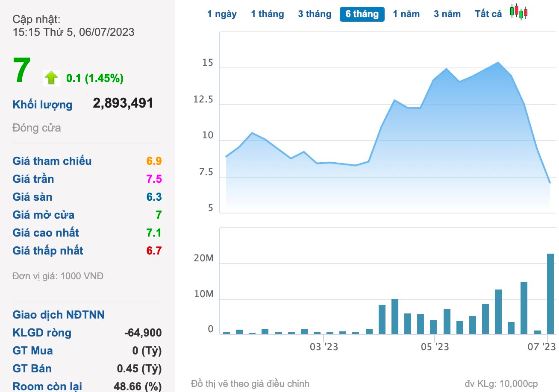Click the volume value 2,893,491
This screenshot has height=392, width=559.
pyautogui.click(x=123, y=103)
